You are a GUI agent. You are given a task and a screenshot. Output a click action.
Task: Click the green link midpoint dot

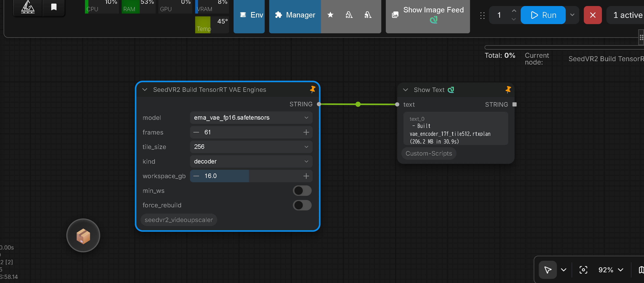point(358,104)
